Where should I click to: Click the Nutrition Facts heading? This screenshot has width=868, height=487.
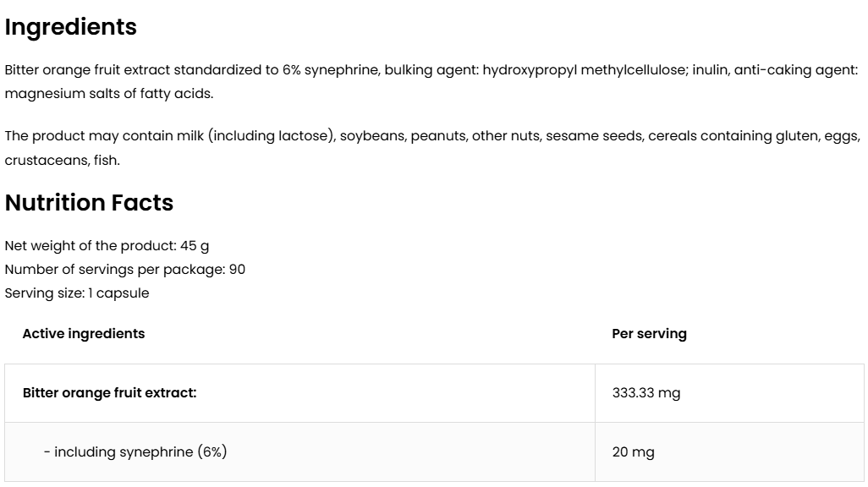click(x=89, y=203)
